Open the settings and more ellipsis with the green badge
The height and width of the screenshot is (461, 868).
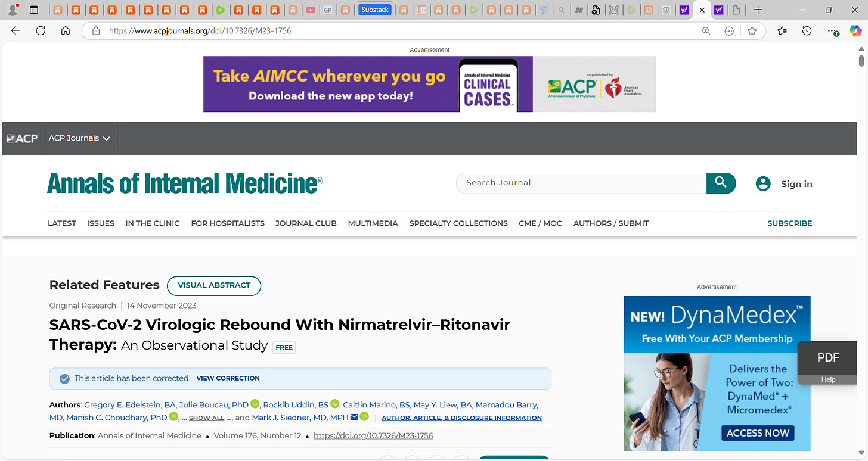pyautogui.click(x=833, y=31)
